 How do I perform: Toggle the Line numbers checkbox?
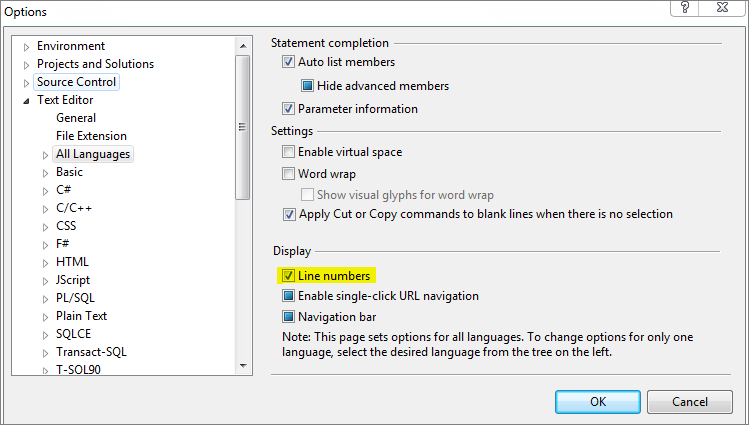tap(288, 276)
